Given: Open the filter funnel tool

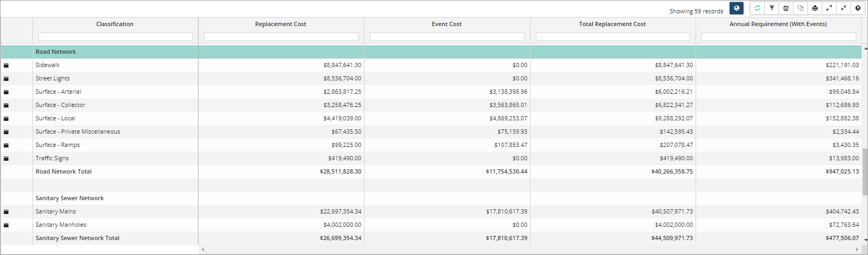Looking at the screenshot, I should tap(772, 8).
